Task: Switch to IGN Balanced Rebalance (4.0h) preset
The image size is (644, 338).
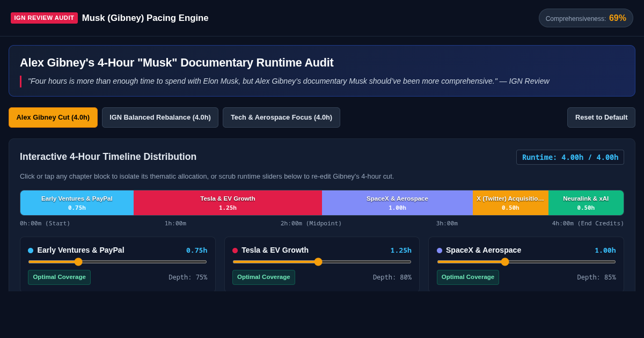Action: [x=160, y=117]
